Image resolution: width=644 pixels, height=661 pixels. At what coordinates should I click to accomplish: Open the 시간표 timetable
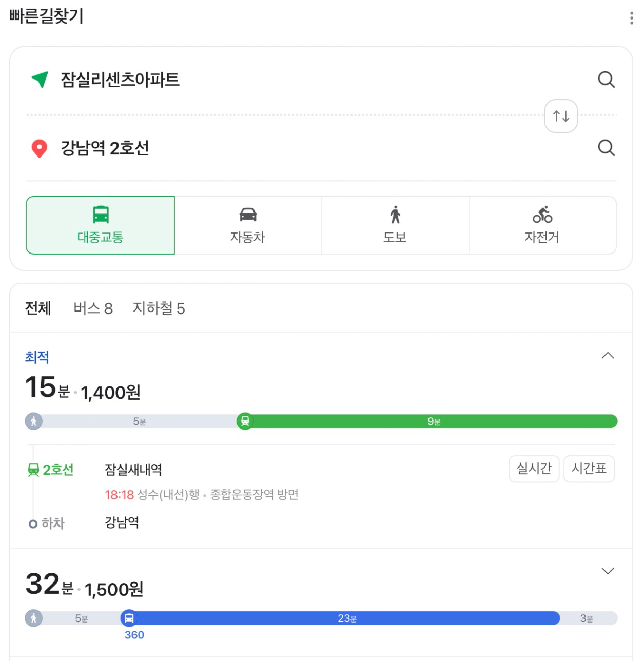(589, 469)
